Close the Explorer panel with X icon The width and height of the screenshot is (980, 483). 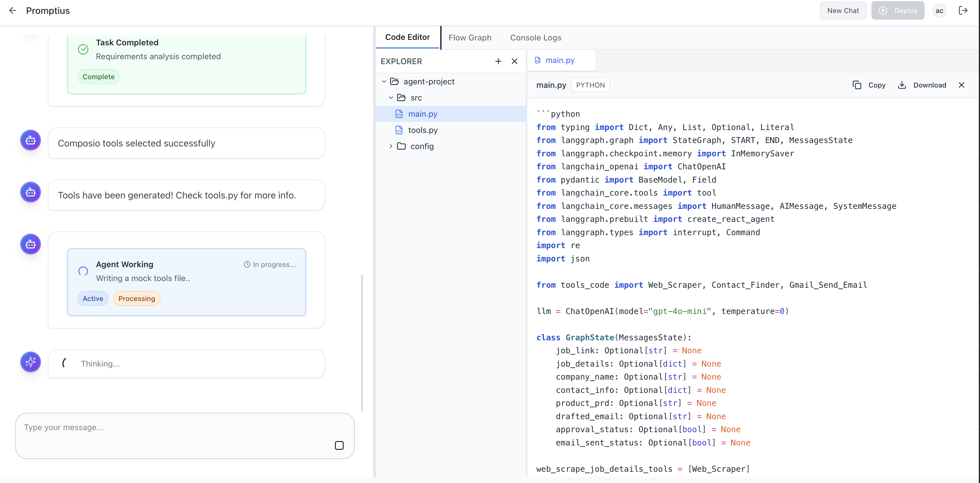(x=514, y=61)
